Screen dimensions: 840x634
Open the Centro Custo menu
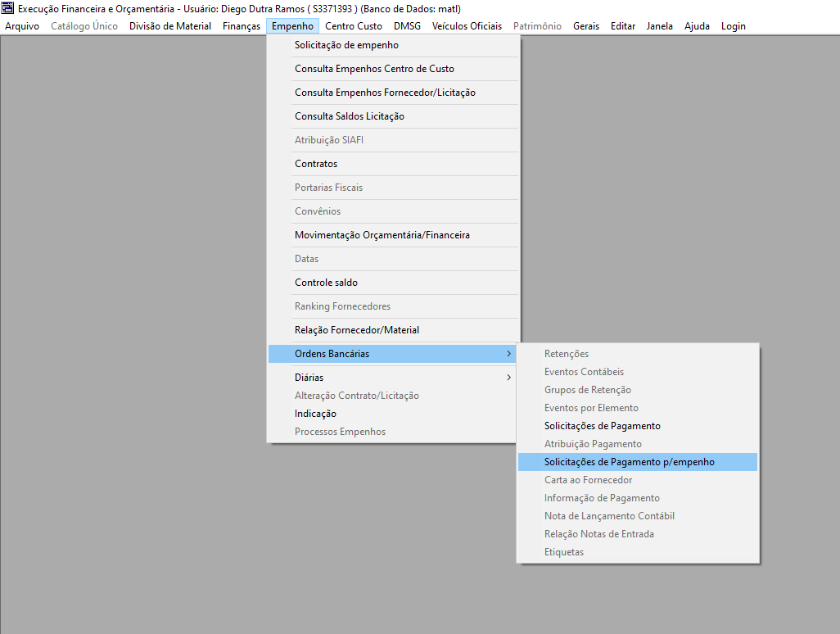(x=354, y=26)
